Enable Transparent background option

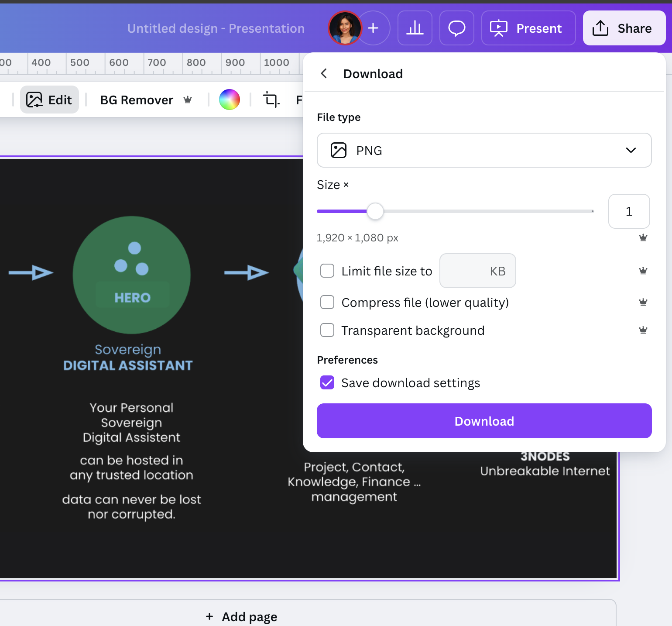click(327, 330)
